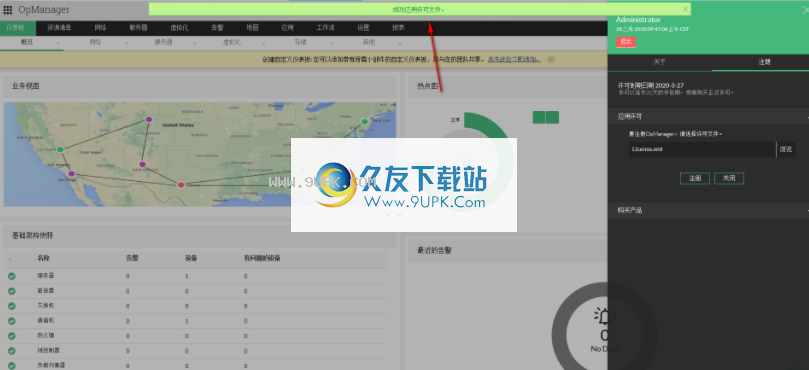The width and height of the screenshot is (809, 370).
Task: Open the 告警 menu in the top navigation
Action: click(217, 28)
